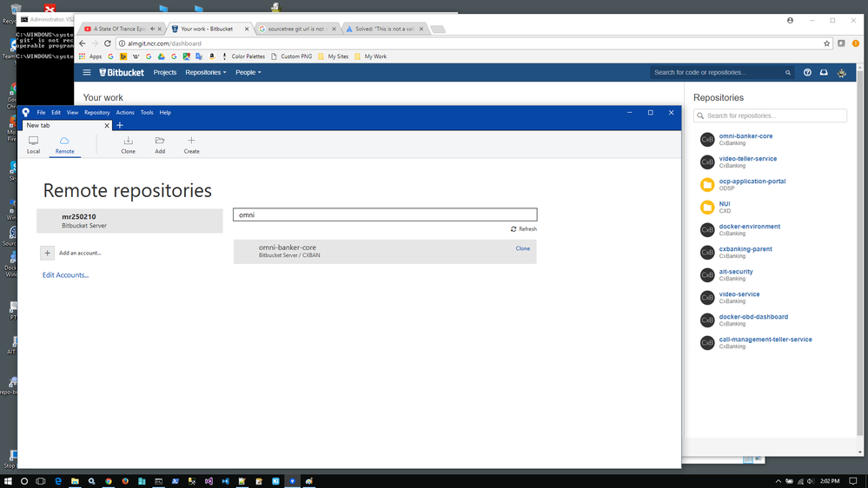Open the SourceTree File menu
868x488 pixels.
(x=41, y=112)
